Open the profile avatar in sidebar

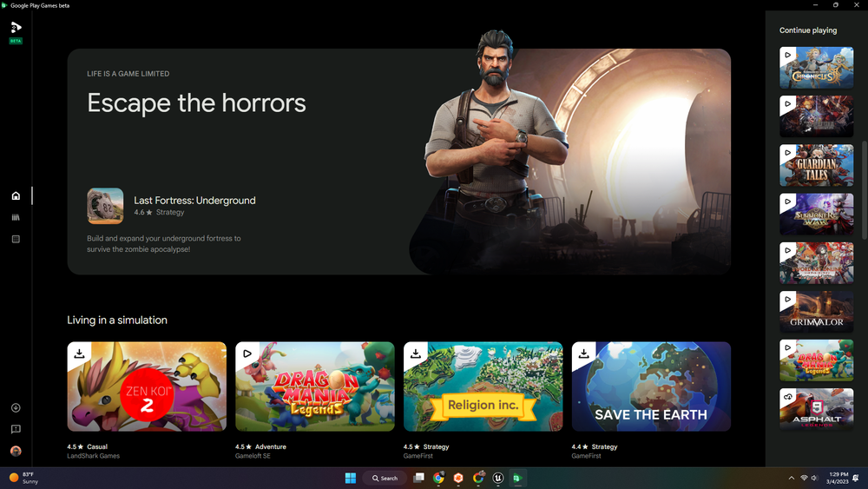(x=16, y=451)
